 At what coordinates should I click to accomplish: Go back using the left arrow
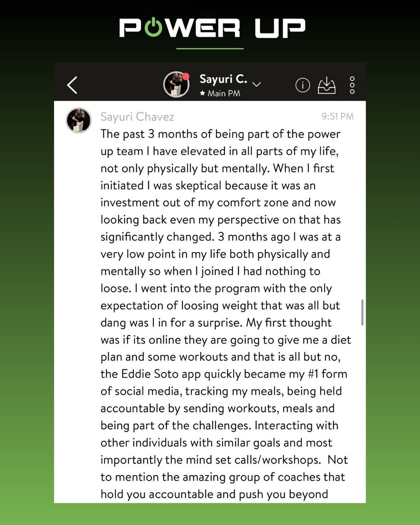72,85
